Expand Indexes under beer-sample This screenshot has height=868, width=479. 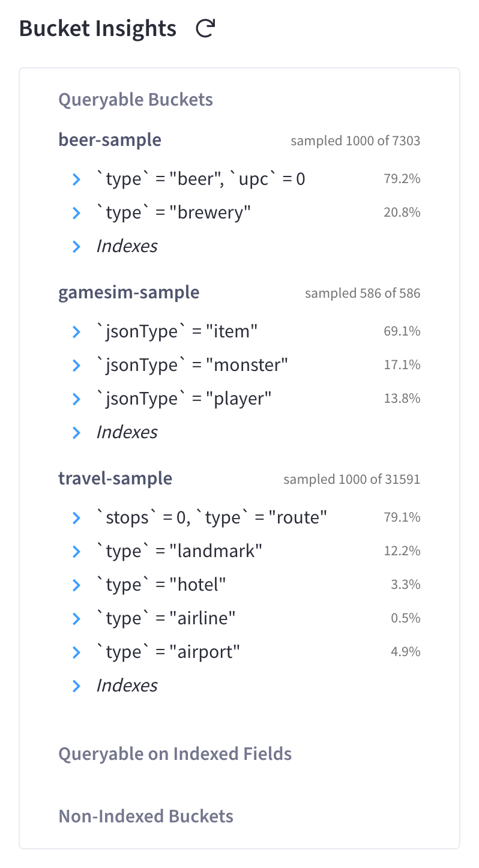point(76,246)
